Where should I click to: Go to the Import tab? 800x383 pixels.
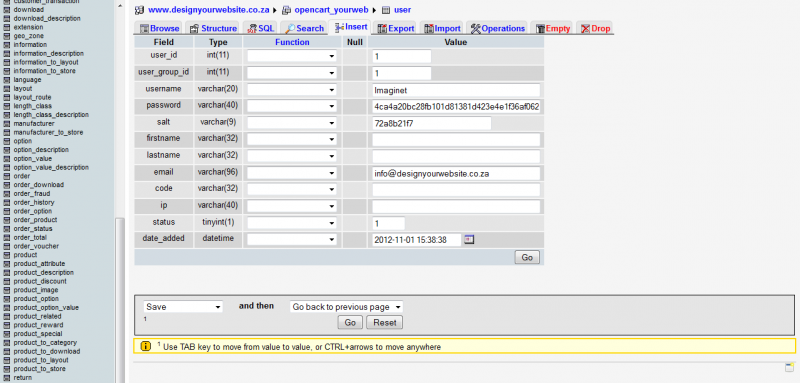tap(442, 28)
